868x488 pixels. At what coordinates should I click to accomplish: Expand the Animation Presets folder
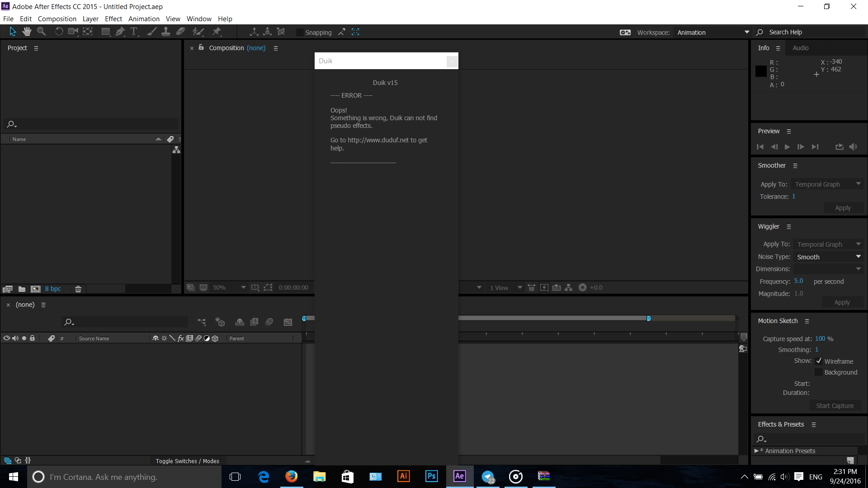(756, 451)
